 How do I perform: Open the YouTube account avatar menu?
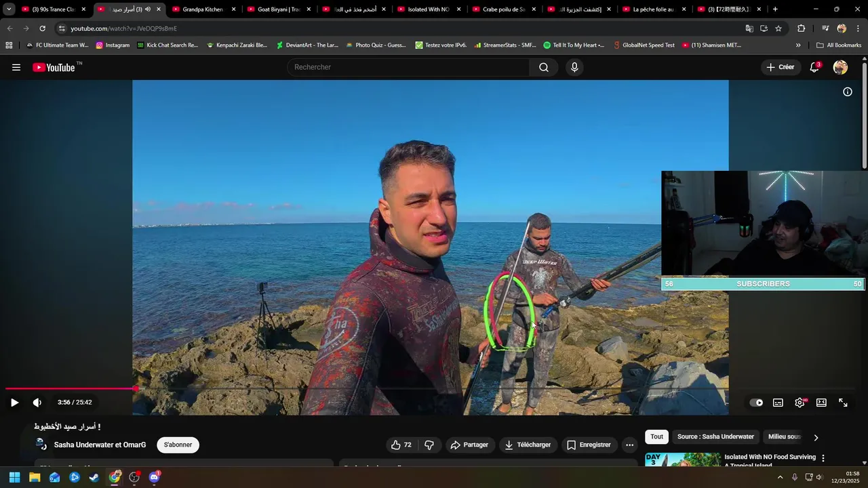(840, 67)
